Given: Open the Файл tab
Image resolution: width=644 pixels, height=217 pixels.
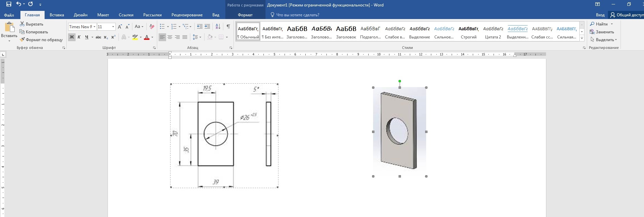Looking at the screenshot, I should (x=9, y=15).
